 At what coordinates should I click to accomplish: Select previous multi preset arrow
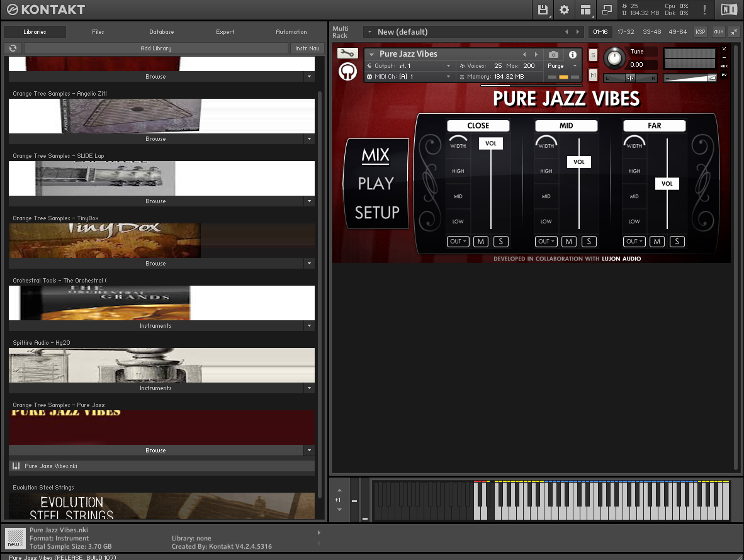click(566, 31)
